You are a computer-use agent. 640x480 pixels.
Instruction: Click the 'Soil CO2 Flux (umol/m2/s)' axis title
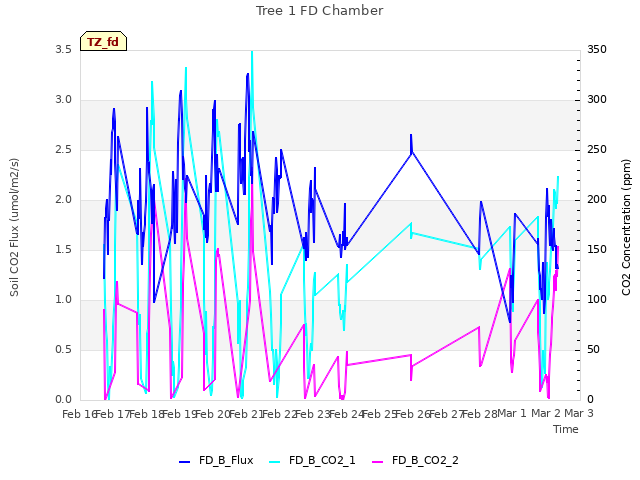(x=14, y=227)
